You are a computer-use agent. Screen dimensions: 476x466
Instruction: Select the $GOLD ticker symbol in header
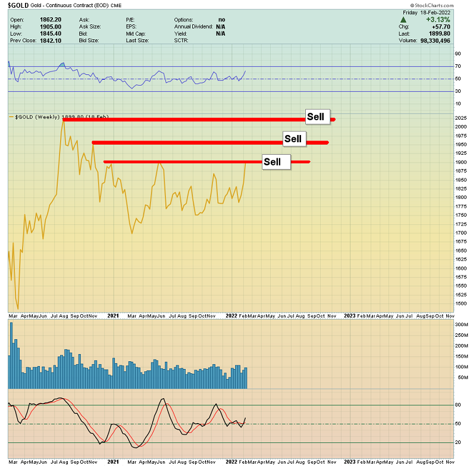point(18,5)
